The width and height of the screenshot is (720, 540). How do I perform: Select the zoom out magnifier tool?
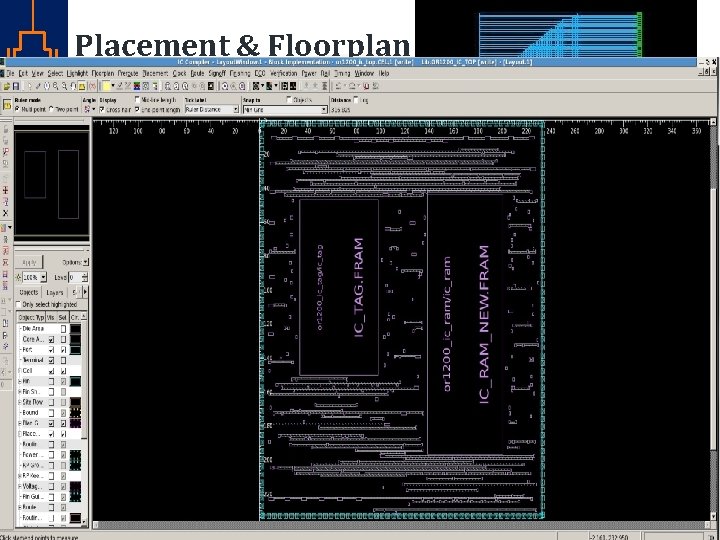pyautogui.click(x=64, y=86)
